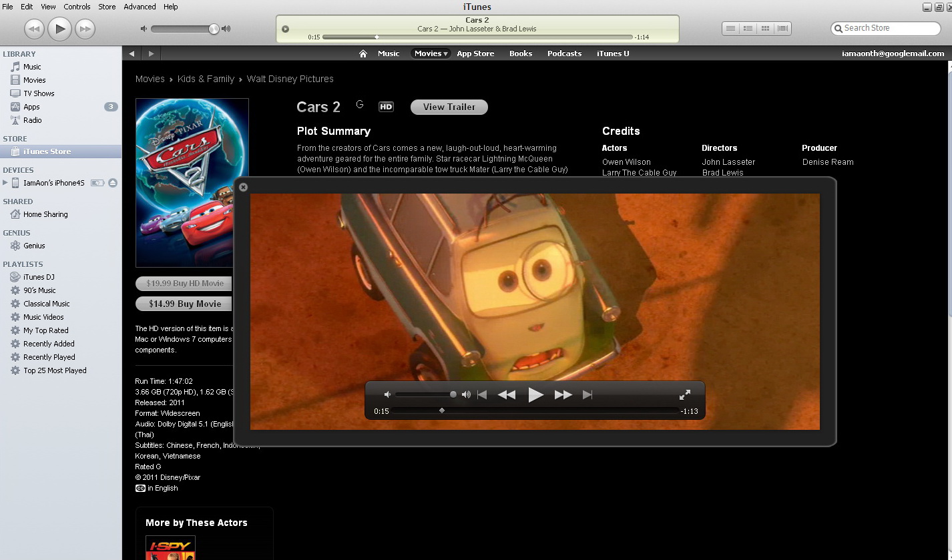Switch to the Podcasts store tab

564,53
